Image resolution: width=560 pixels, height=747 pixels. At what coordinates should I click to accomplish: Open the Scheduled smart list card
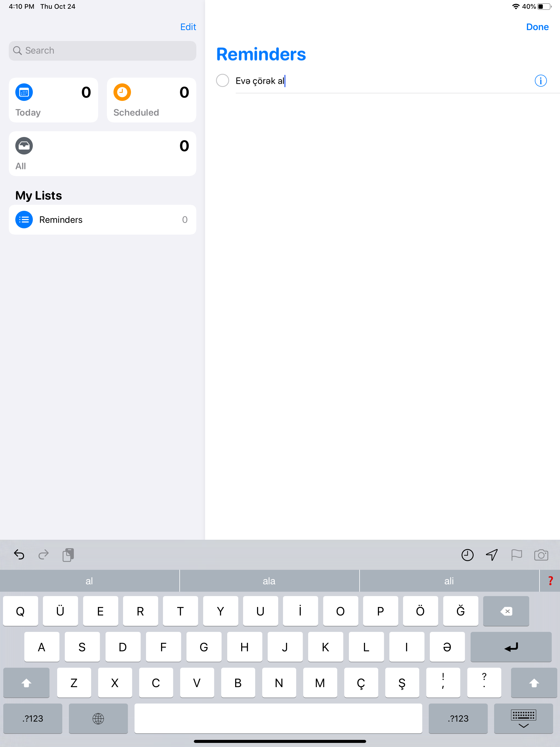151,100
